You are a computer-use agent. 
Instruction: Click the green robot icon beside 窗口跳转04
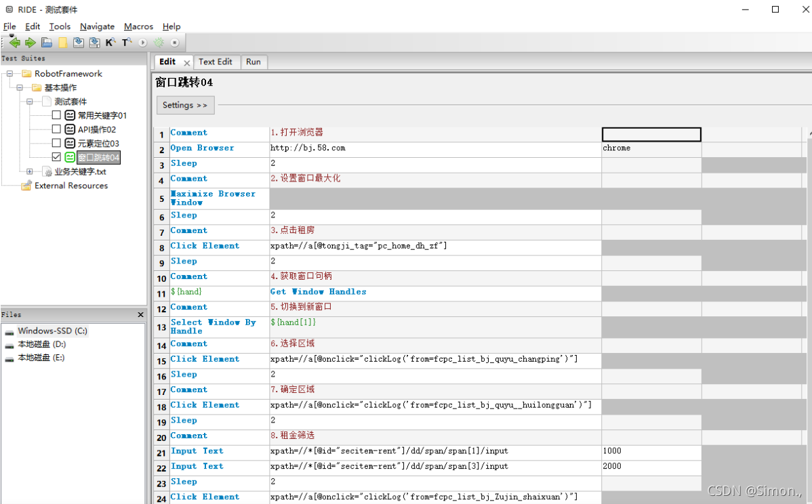click(70, 157)
